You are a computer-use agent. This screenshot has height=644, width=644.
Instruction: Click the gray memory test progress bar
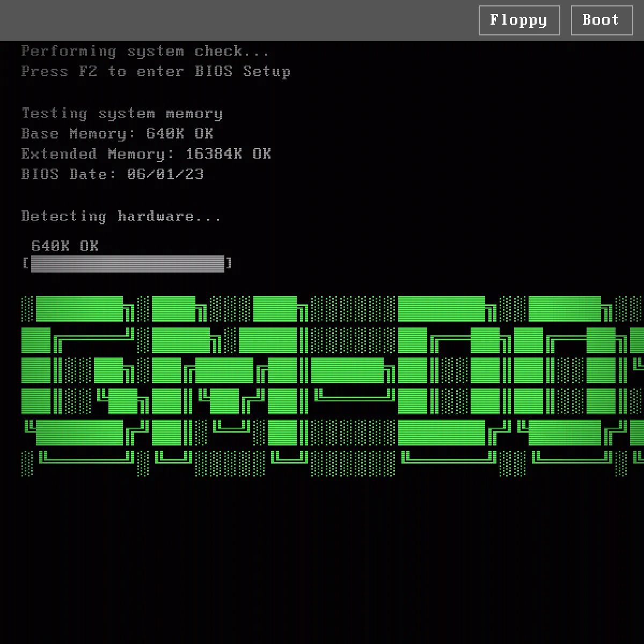pyautogui.click(x=127, y=264)
